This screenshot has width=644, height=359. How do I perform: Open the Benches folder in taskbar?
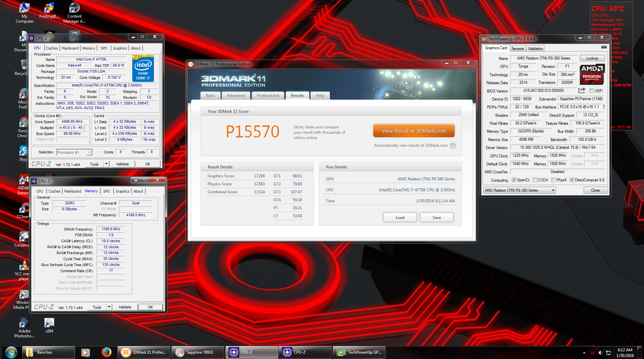coord(49,352)
